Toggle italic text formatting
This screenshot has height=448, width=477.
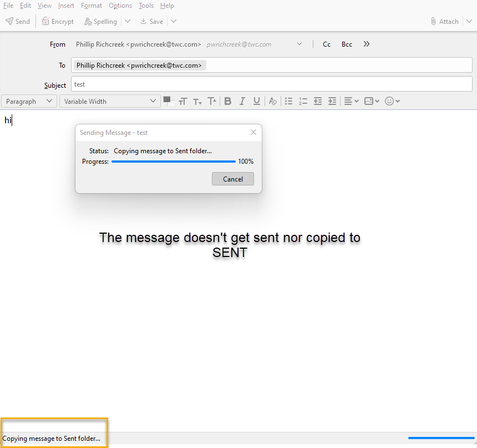click(242, 101)
